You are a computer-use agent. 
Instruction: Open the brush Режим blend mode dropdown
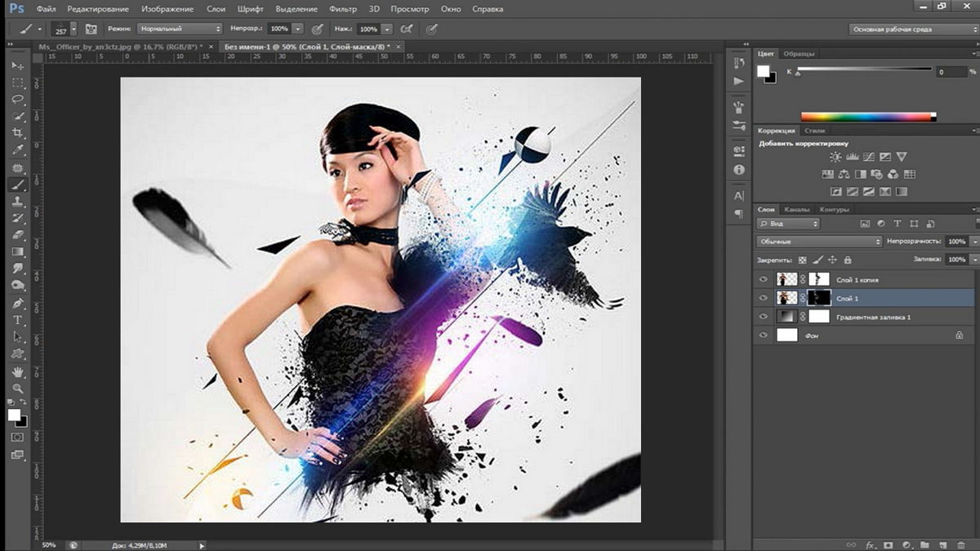179,29
